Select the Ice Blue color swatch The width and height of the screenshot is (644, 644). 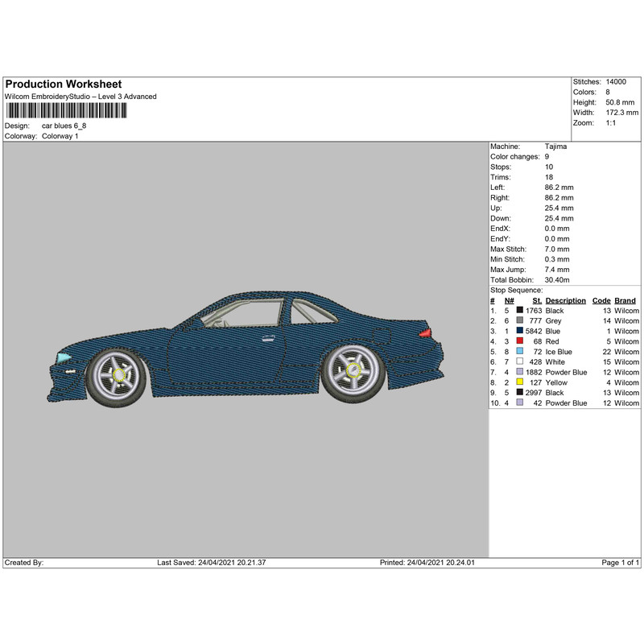click(520, 352)
